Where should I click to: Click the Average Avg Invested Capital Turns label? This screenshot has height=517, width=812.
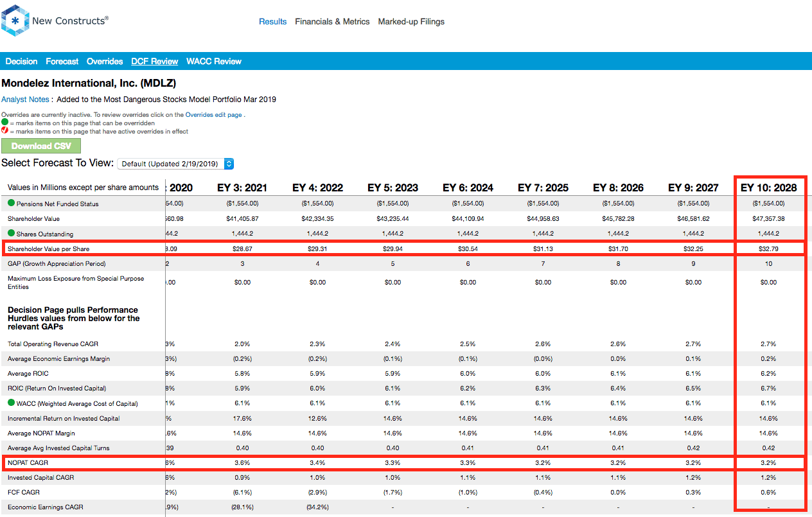pos(58,448)
